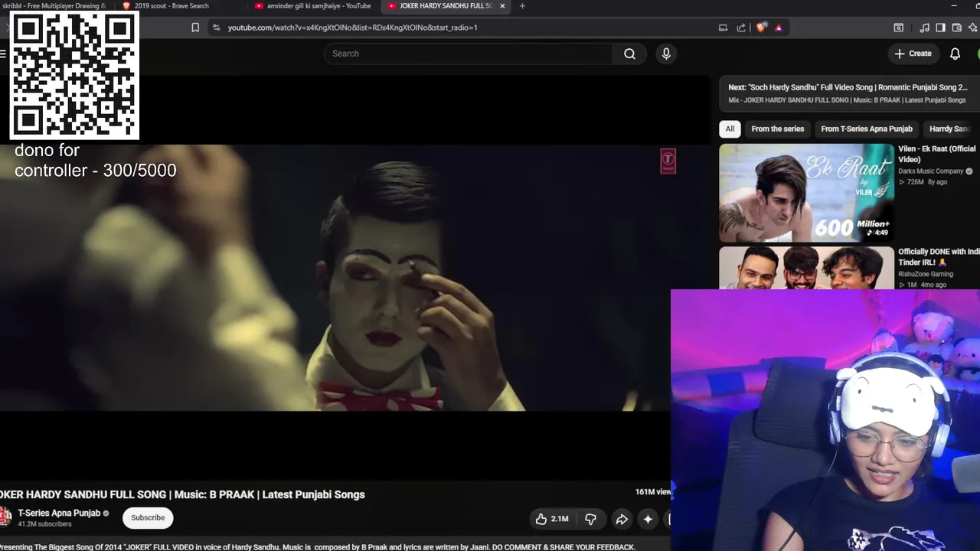Image resolution: width=980 pixels, height=551 pixels.
Task: Click the install/cast screen icon in address bar
Action: pos(723,28)
